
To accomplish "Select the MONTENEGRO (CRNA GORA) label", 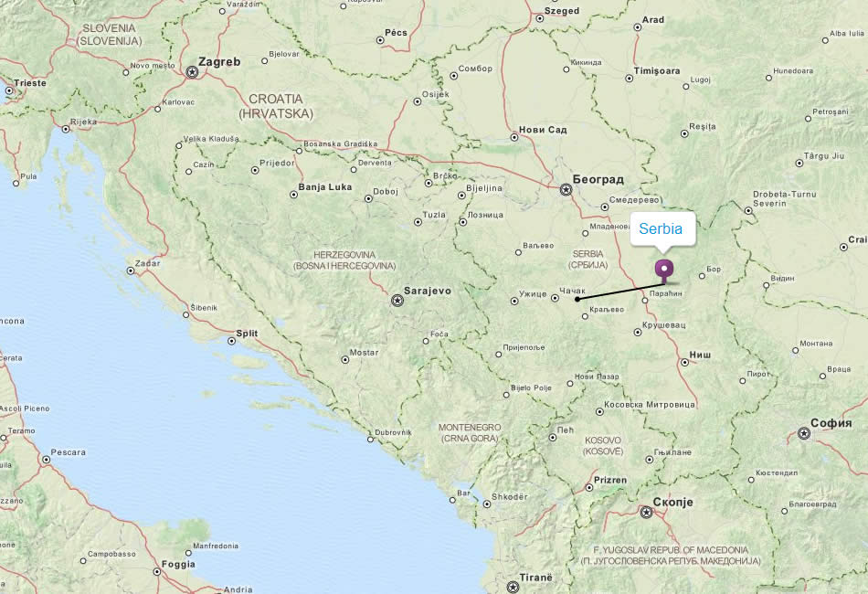I will [470, 432].
